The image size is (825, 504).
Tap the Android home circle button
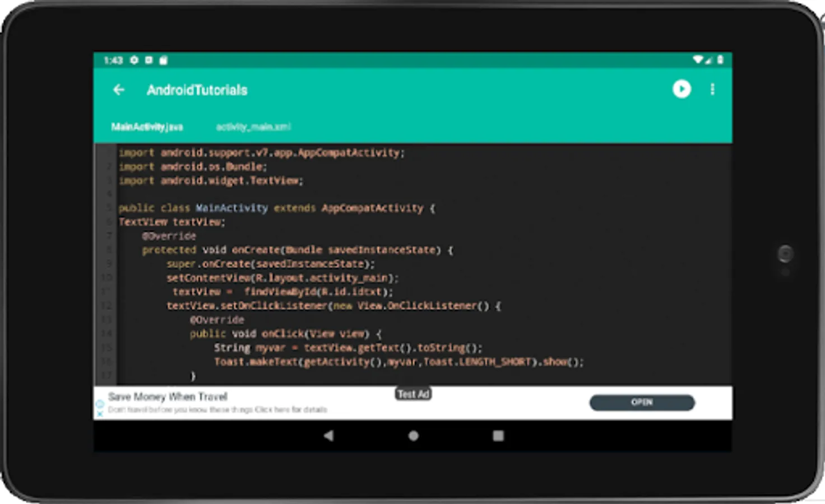pos(414,435)
